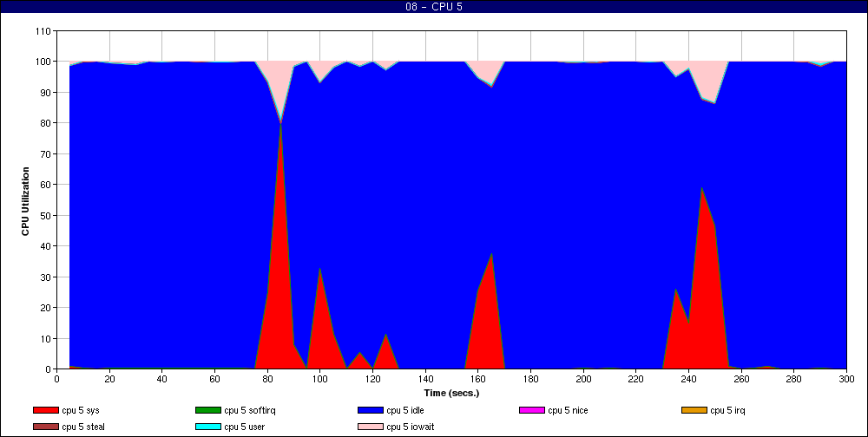This screenshot has height=437, width=868.
Task: Click the blue cpu 5 idle legend swatch
Action: tap(371, 410)
